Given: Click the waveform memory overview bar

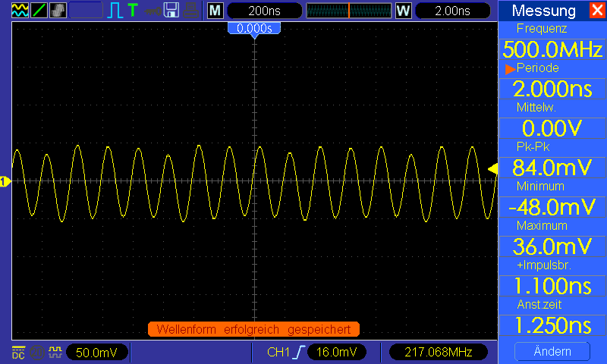Looking at the screenshot, I should point(349,11).
